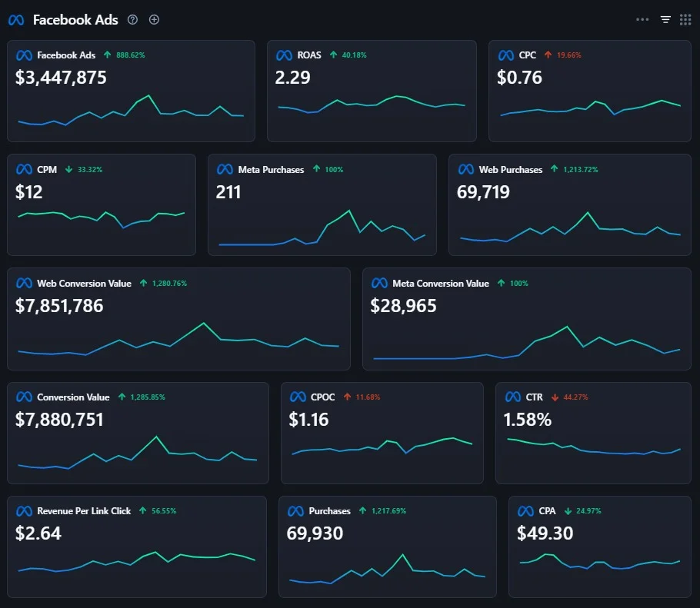
Task: Click the Revenue Per Link Click title
Action: click(x=84, y=511)
